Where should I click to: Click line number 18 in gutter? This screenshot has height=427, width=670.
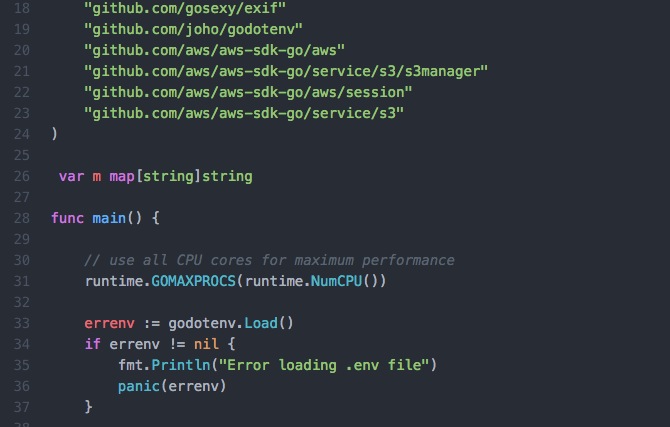22,8
